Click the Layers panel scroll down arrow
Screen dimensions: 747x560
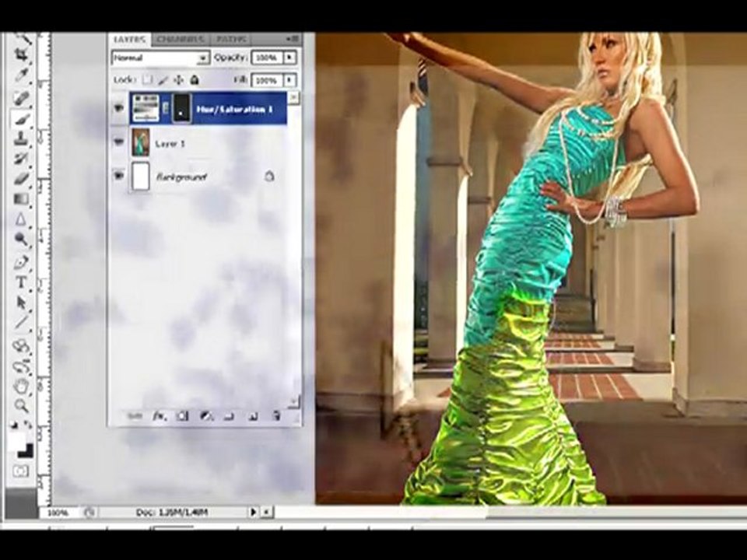294,401
